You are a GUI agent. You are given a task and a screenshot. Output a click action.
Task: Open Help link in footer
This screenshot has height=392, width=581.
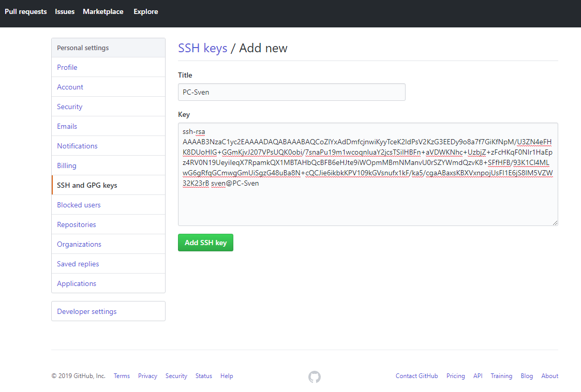[x=227, y=375]
